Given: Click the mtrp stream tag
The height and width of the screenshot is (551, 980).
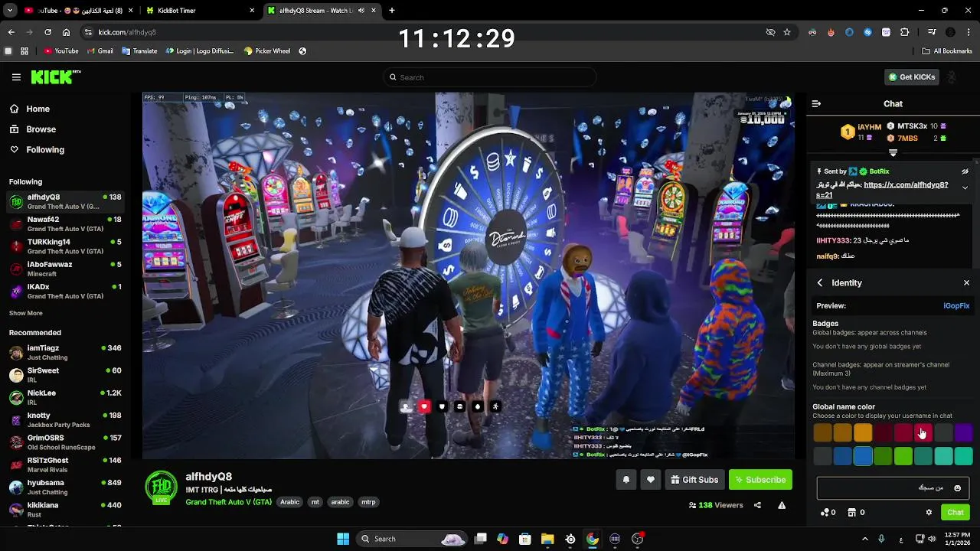Looking at the screenshot, I should tap(368, 502).
